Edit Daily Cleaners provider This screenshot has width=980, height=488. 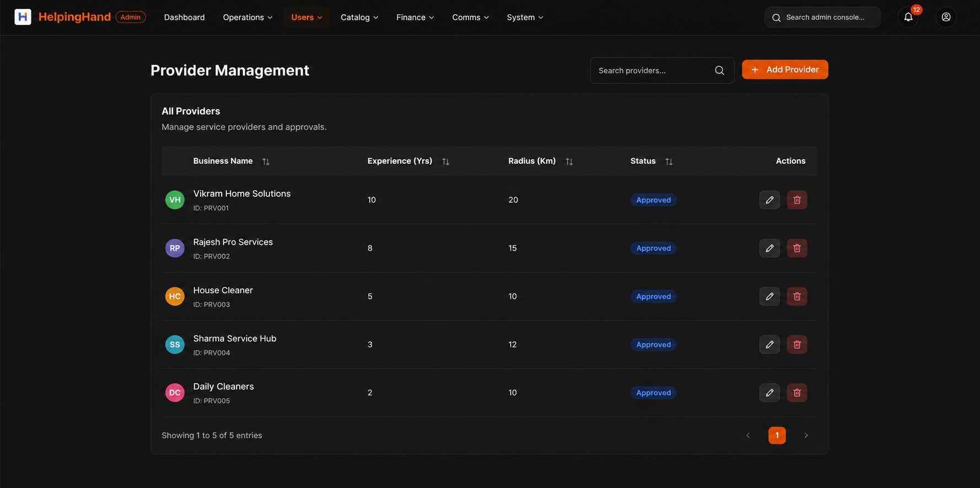pos(769,393)
